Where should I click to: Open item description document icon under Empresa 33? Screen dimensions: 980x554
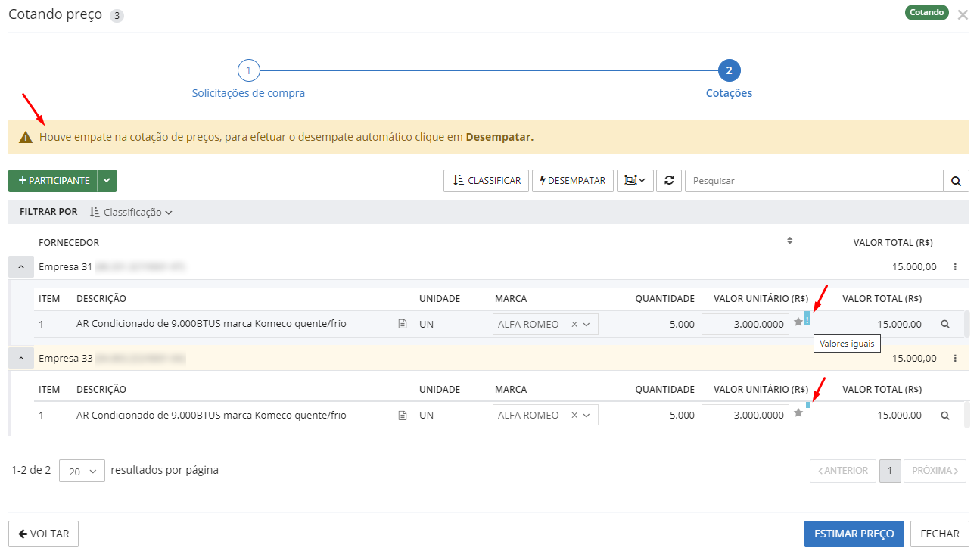403,415
